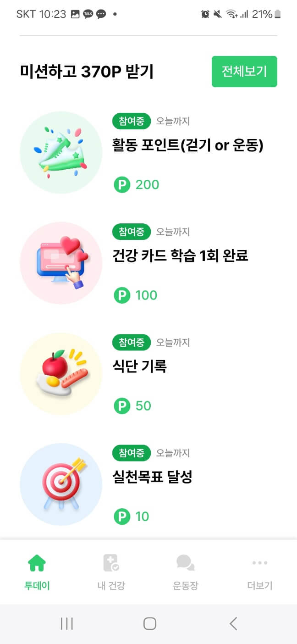
Task: Tap the food plate diet record icon
Action: pos(61,373)
